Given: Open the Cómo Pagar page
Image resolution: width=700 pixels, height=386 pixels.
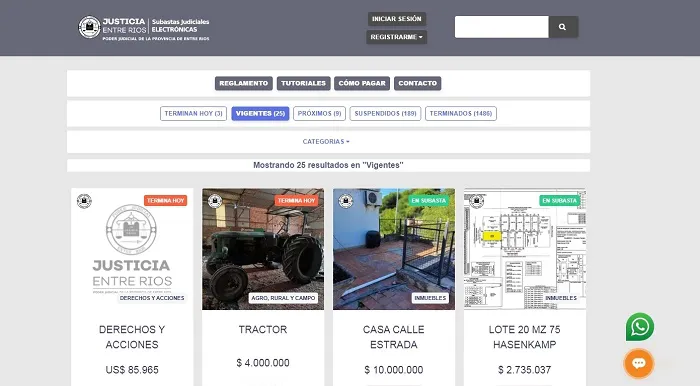Looking at the screenshot, I should click(362, 83).
